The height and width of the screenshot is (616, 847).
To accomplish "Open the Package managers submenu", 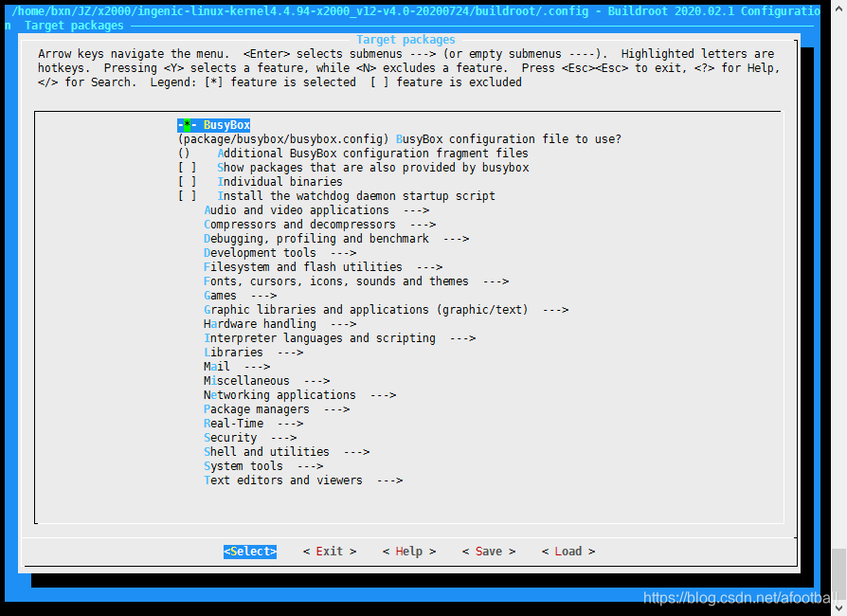I will (277, 409).
